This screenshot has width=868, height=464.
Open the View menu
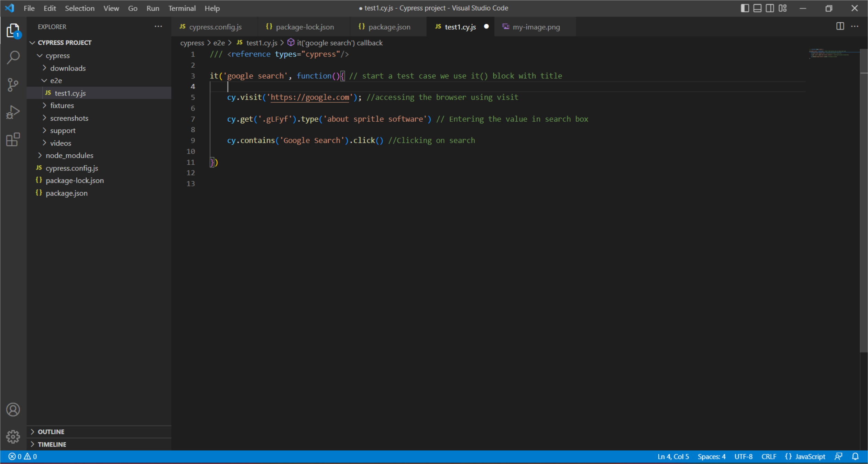111,8
